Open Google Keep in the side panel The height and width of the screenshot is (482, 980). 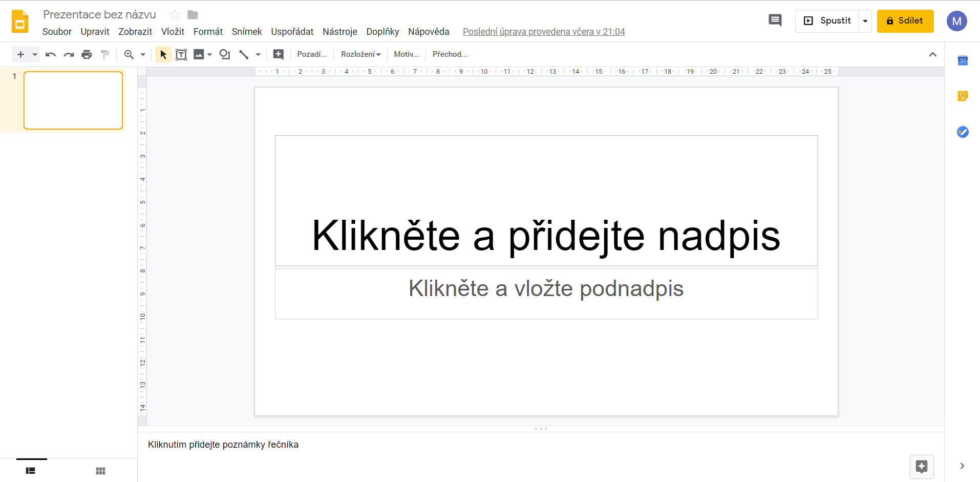coord(963,96)
